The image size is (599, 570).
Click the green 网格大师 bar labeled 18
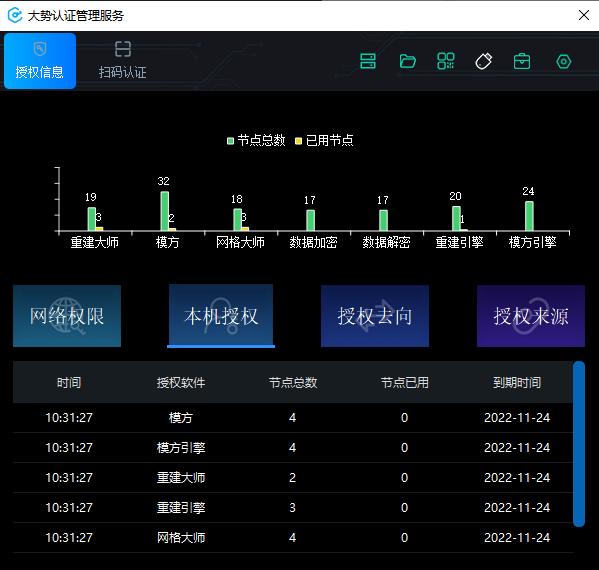tap(238, 220)
